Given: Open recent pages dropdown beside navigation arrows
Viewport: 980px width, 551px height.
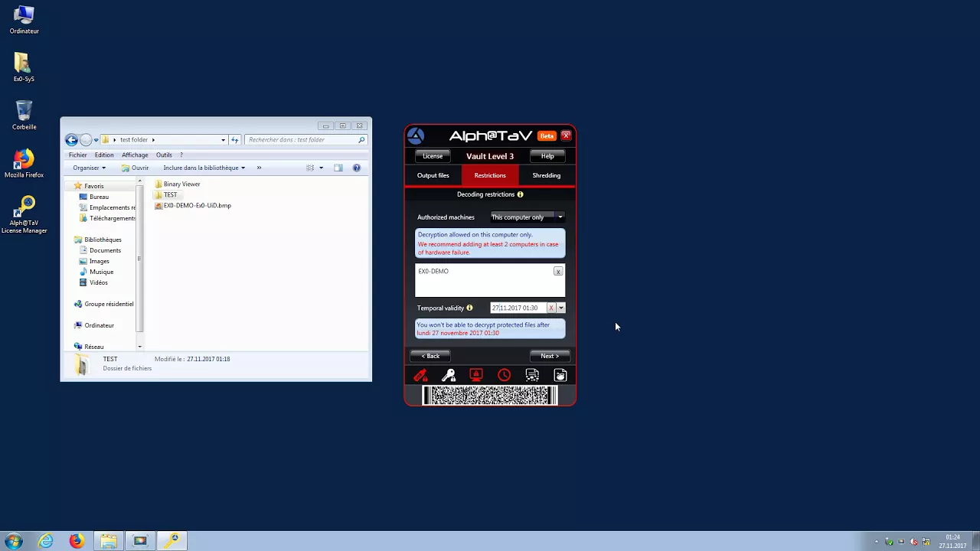Looking at the screenshot, I should point(96,140).
